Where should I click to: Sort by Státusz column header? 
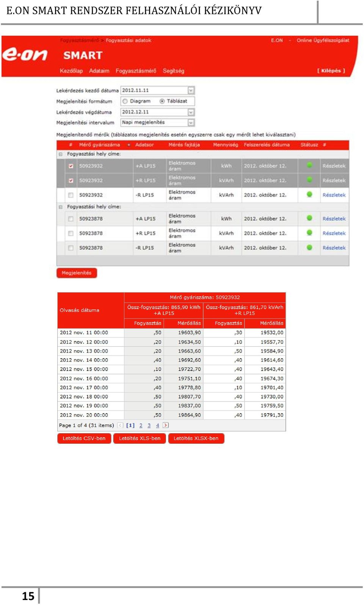click(x=309, y=145)
